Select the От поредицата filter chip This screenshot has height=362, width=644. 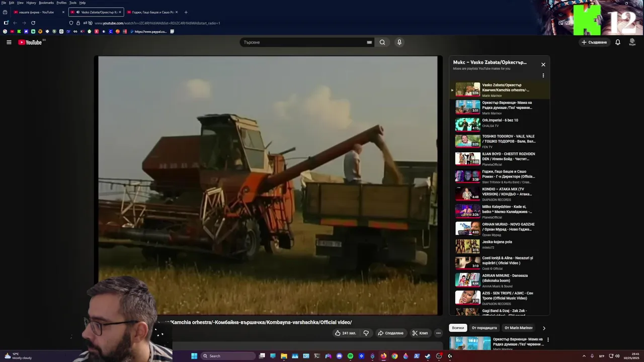pos(484,328)
